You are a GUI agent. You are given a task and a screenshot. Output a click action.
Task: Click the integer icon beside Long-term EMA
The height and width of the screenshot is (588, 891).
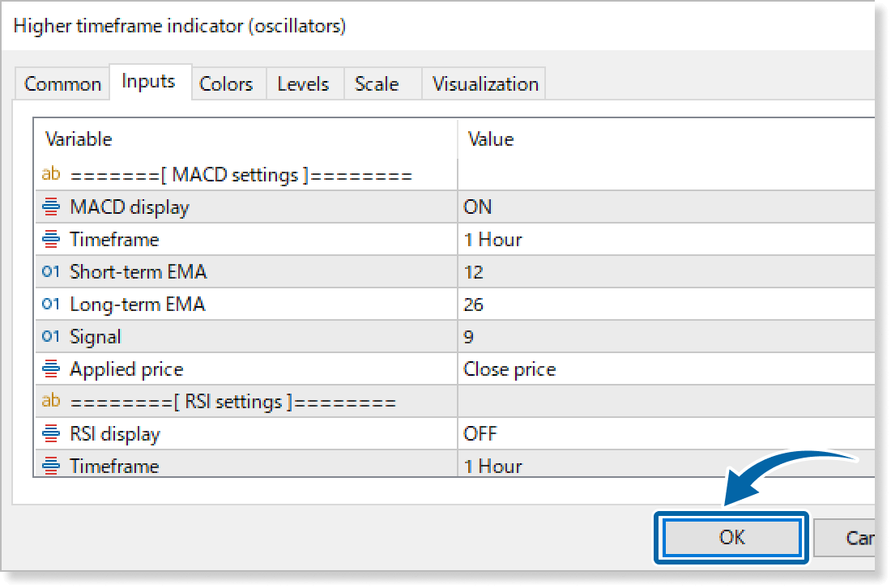51,305
